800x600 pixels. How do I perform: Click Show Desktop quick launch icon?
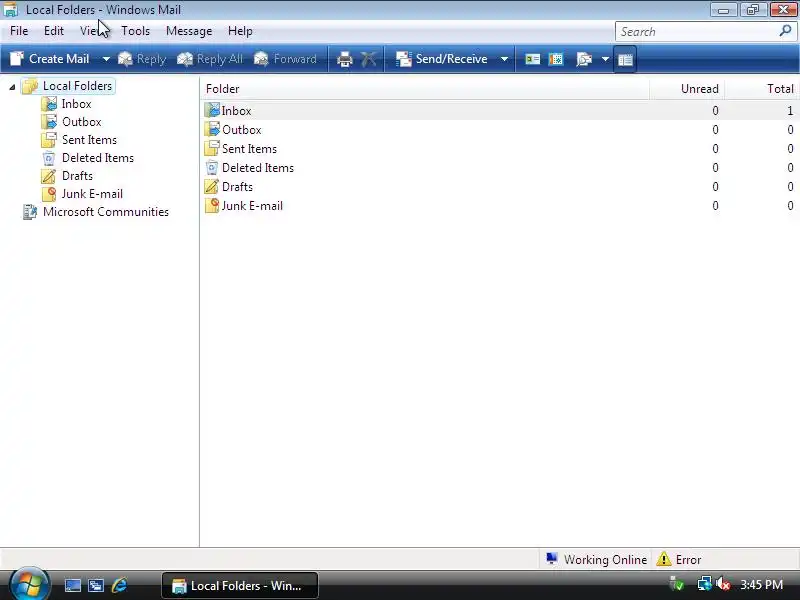72,585
